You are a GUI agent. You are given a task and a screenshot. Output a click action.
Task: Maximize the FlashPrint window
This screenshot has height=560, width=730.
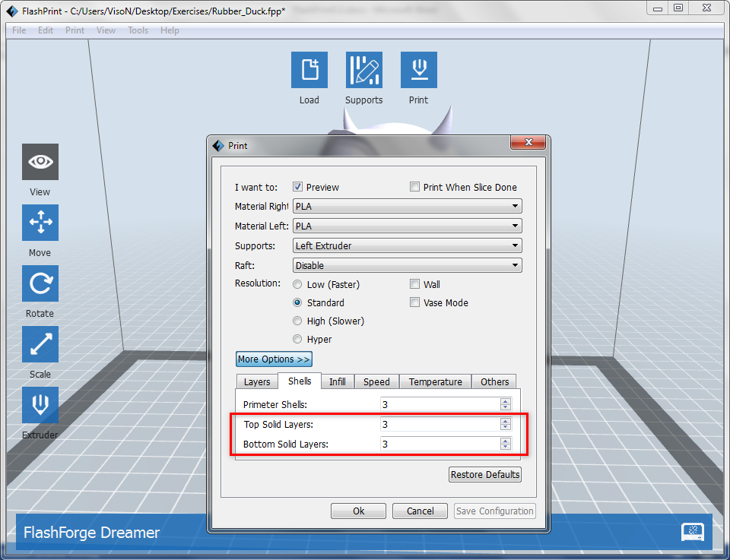[x=678, y=8]
